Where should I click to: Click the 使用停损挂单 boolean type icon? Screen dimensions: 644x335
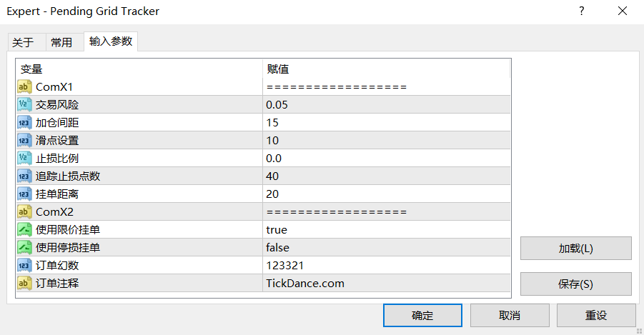click(x=24, y=248)
